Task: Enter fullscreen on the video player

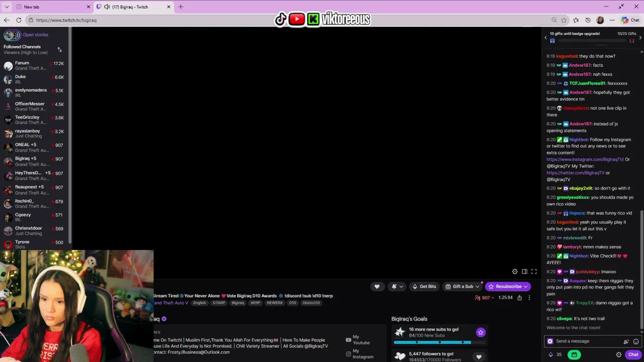Action: (x=534, y=271)
